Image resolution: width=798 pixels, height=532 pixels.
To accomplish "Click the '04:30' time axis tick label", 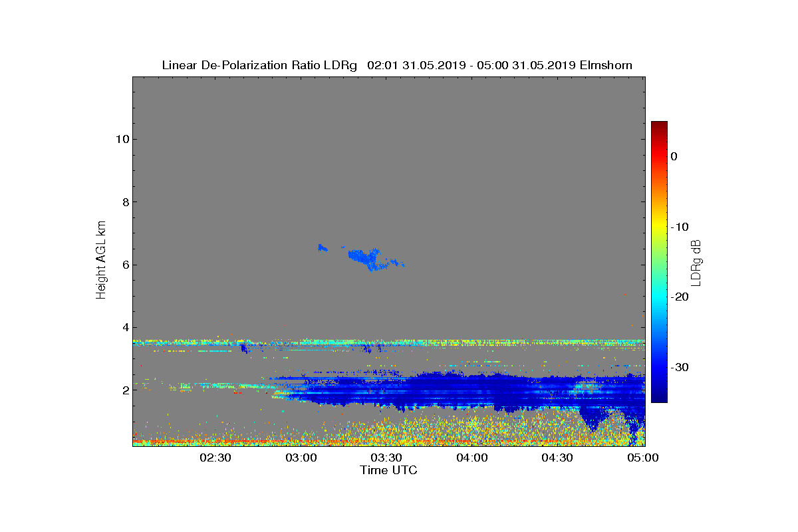I will [x=558, y=458].
